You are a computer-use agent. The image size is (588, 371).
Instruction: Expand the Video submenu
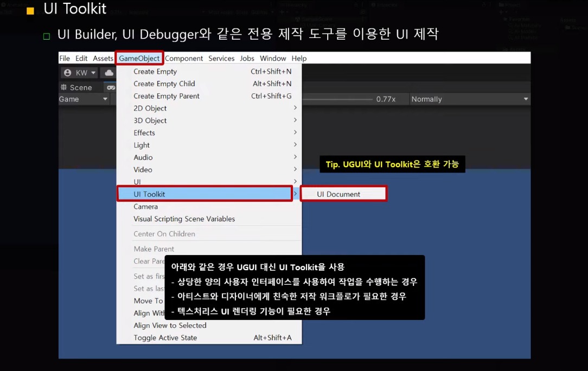coord(209,170)
